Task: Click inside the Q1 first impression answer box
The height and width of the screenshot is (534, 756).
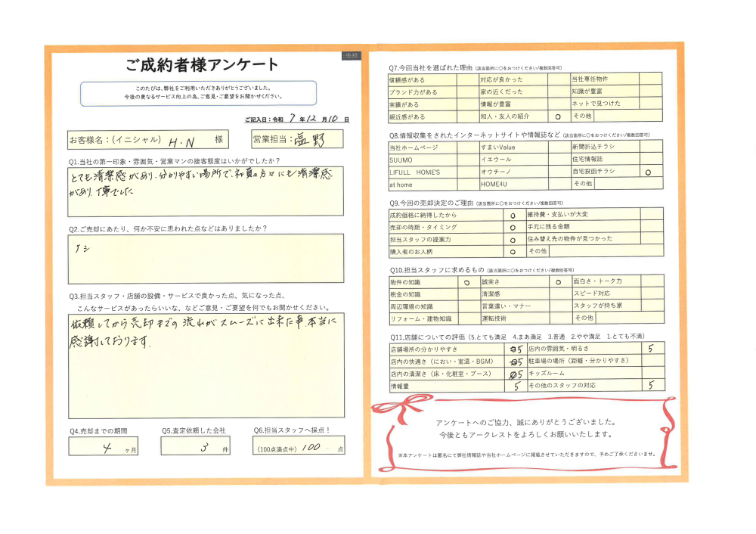Action: click(x=205, y=191)
